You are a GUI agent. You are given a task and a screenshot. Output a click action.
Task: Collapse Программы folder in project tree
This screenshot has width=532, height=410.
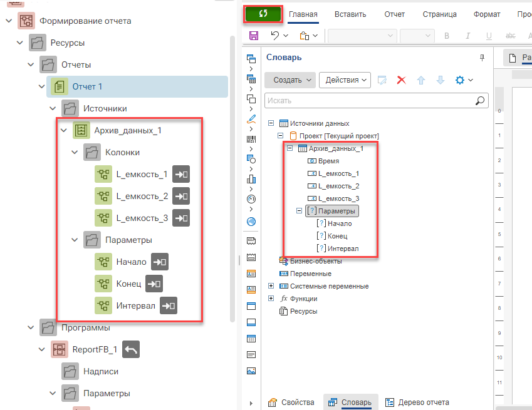[31, 327]
